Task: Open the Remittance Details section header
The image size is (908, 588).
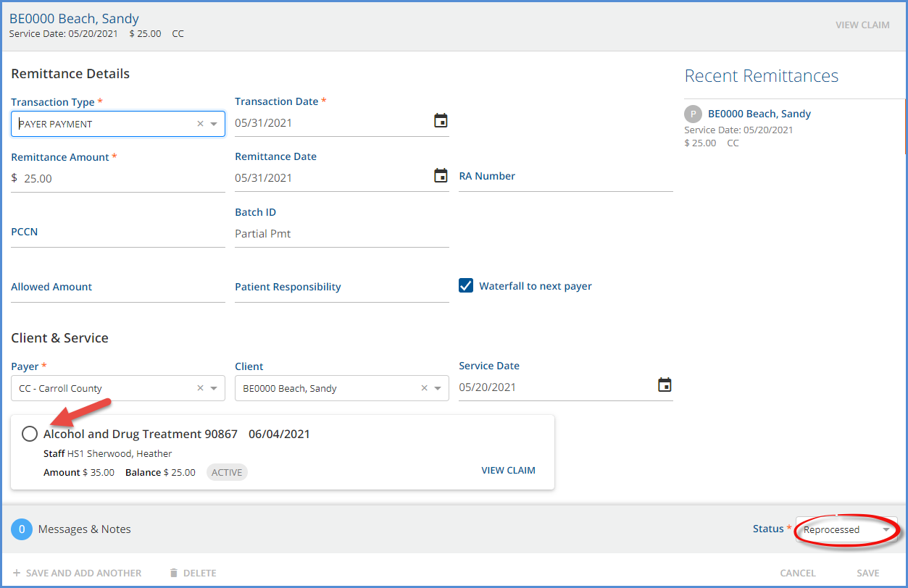Action: pyautogui.click(x=70, y=73)
